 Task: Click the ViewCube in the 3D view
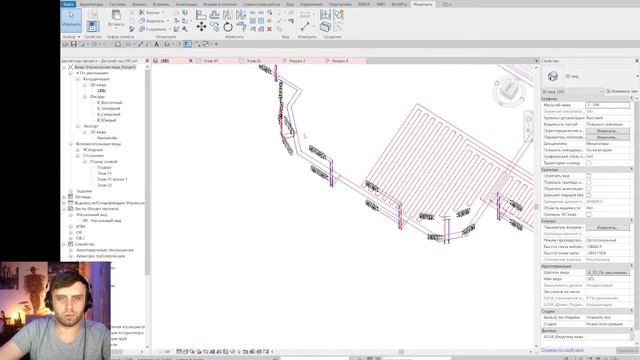coord(509,89)
